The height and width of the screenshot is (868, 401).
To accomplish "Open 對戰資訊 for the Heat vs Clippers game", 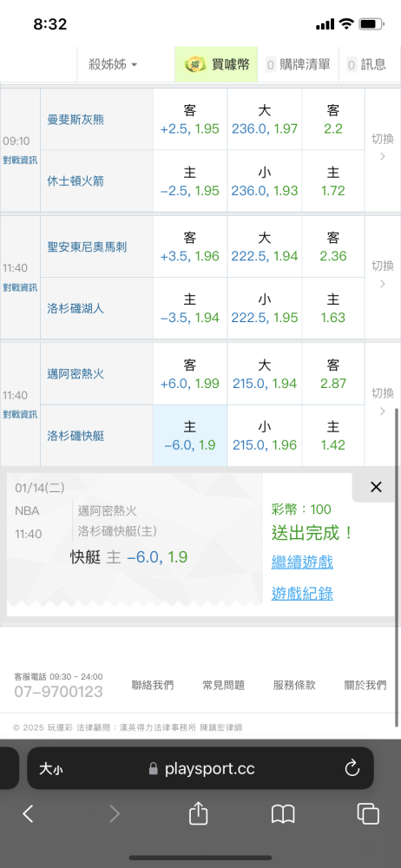I will coord(20,415).
